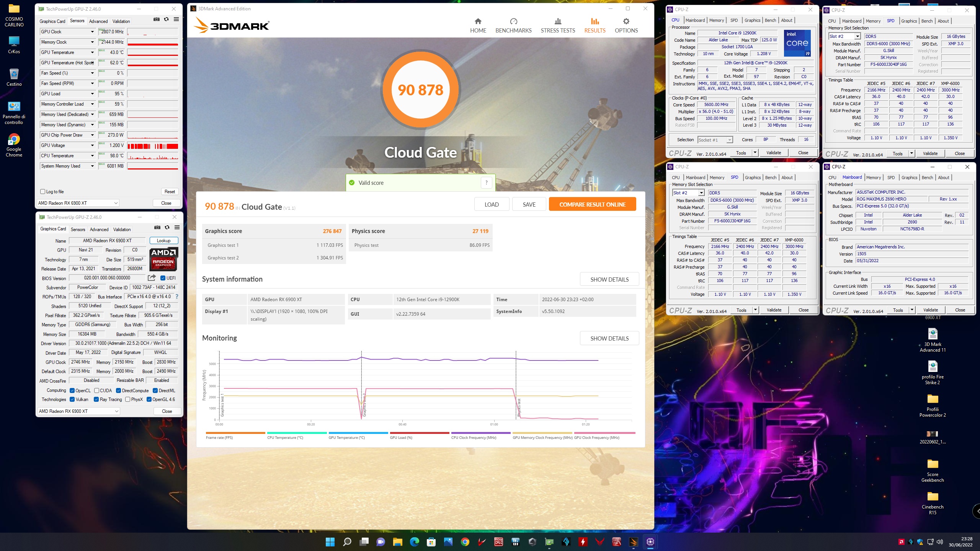The width and height of the screenshot is (980, 551).
Task: Open the hamburger menu in GPU-Z Sensors window
Action: [176, 19]
